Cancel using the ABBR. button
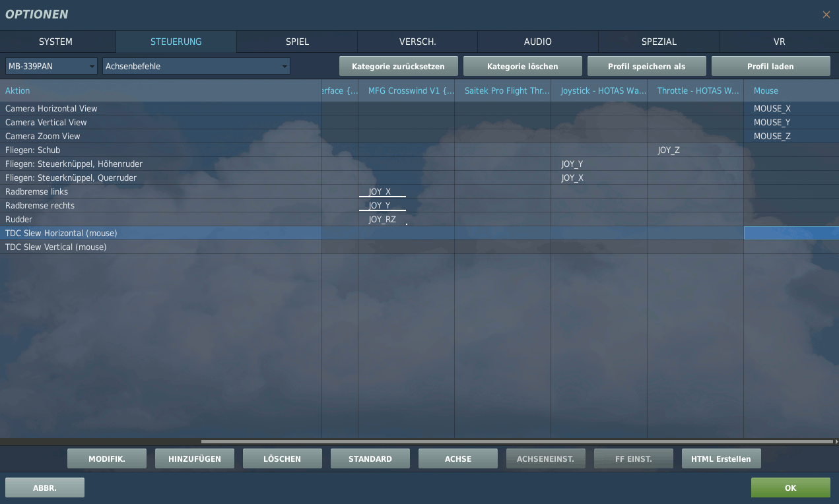The height and width of the screenshot is (504, 839). pos(45,488)
